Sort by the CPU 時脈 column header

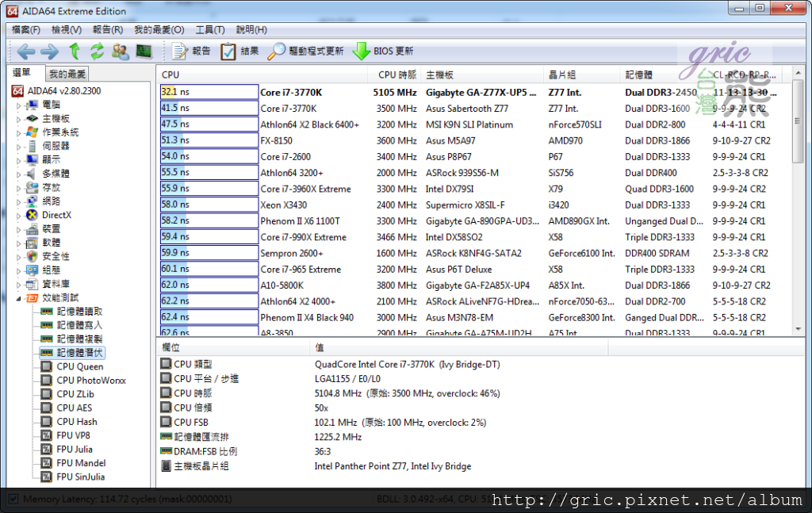tap(394, 75)
